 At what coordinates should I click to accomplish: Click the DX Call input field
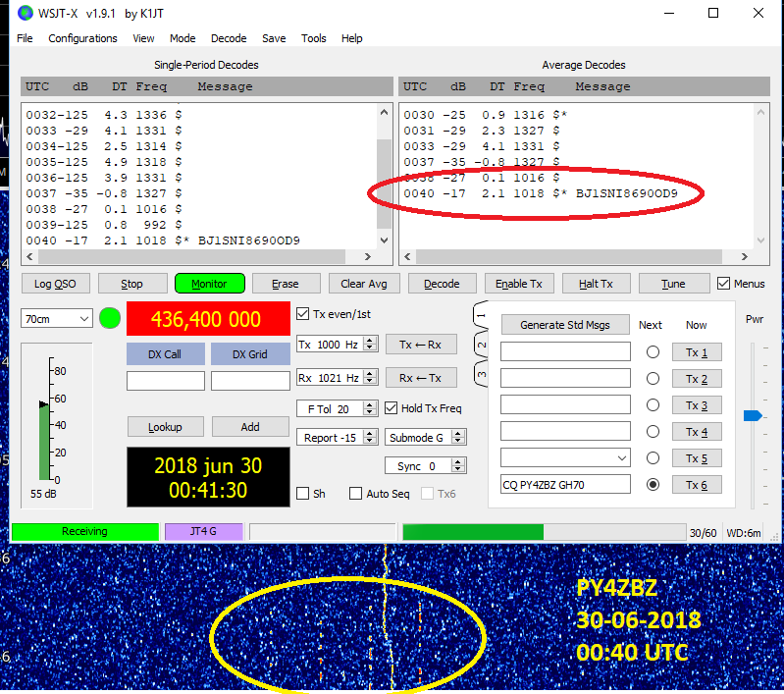coord(166,381)
